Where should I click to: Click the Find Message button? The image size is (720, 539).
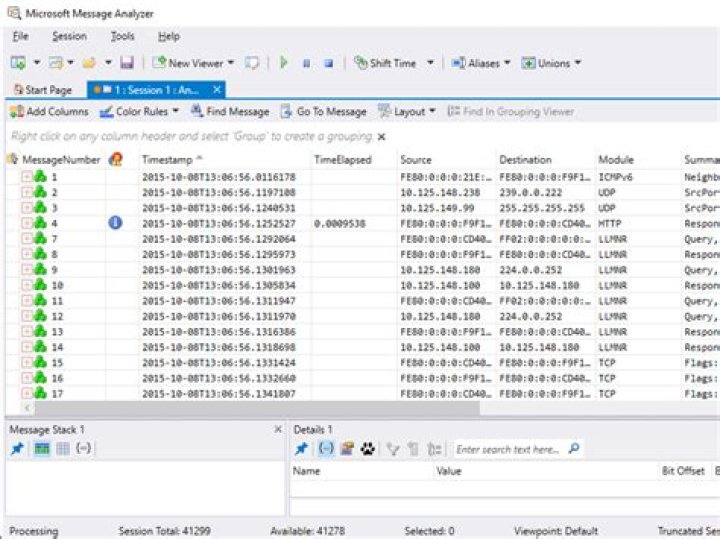[230, 112]
